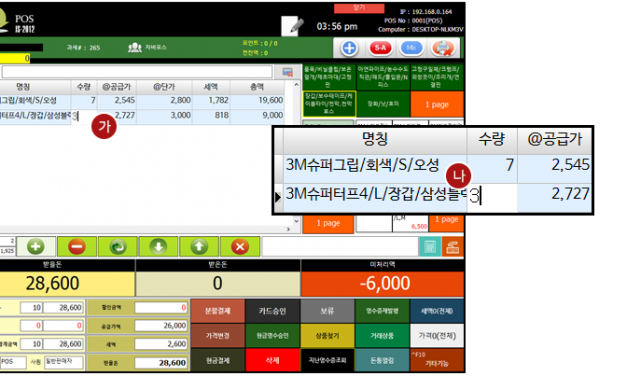
Task: Click the scroll-down arrow of item list
Action: [x=296, y=221]
